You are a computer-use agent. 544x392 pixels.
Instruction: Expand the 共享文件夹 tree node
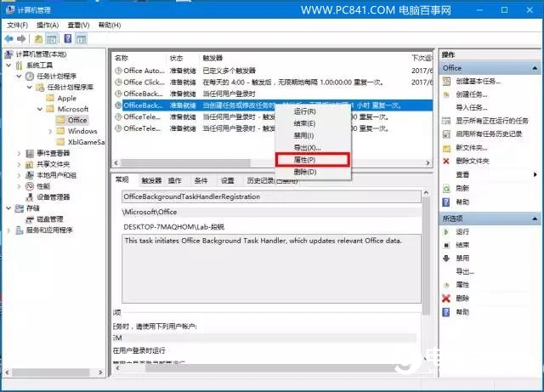tap(19, 164)
